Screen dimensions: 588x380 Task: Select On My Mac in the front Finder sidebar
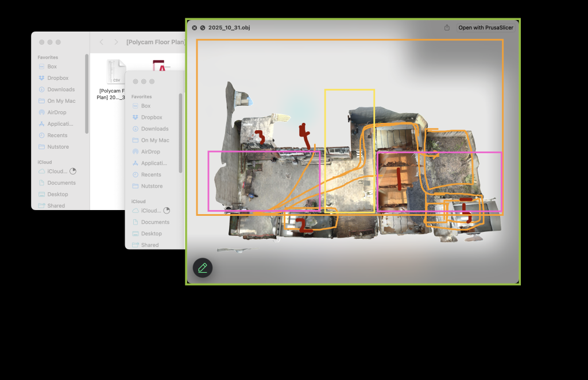tap(155, 140)
